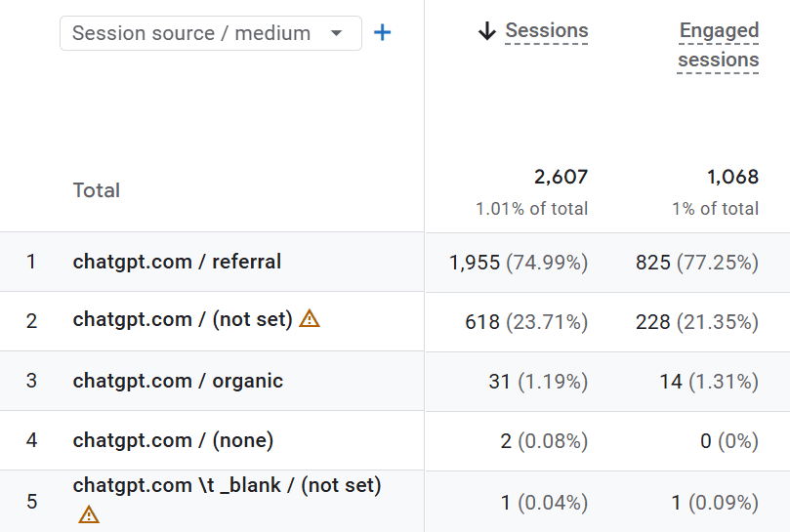The width and height of the screenshot is (790, 532).
Task: Select the chatgpt.com / (none) row
Action: 173,440
